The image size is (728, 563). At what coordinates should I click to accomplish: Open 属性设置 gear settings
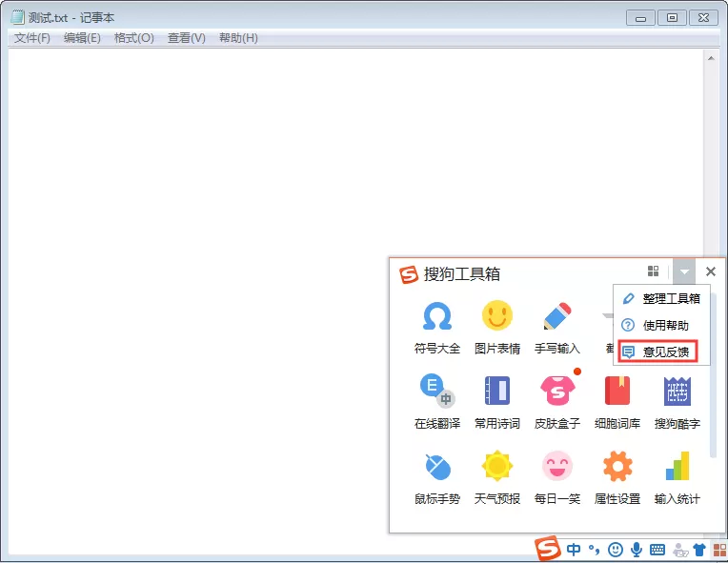[617, 477]
